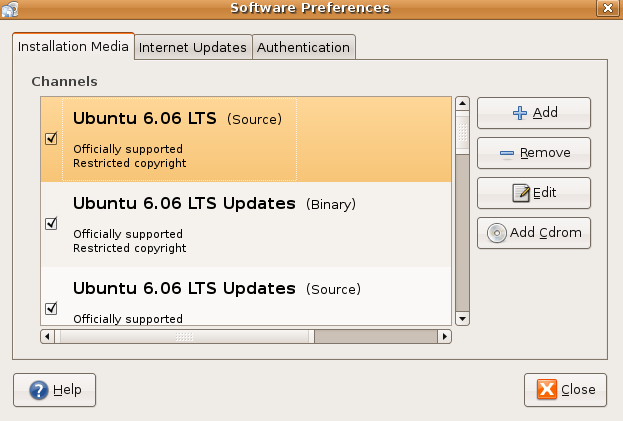The width and height of the screenshot is (623, 421).
Task: Click the red X Close icon
Action: coord(547,390)
